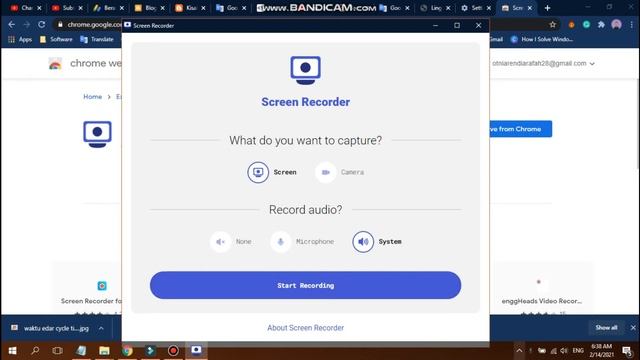Open Chrome profile avatar

click(616, 24)
